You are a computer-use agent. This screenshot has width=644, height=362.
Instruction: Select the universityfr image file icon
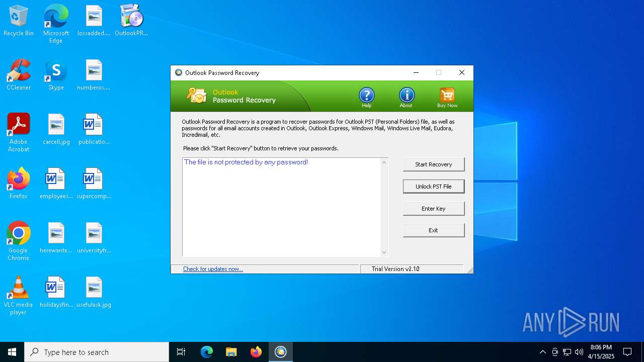tap(94, 238)
